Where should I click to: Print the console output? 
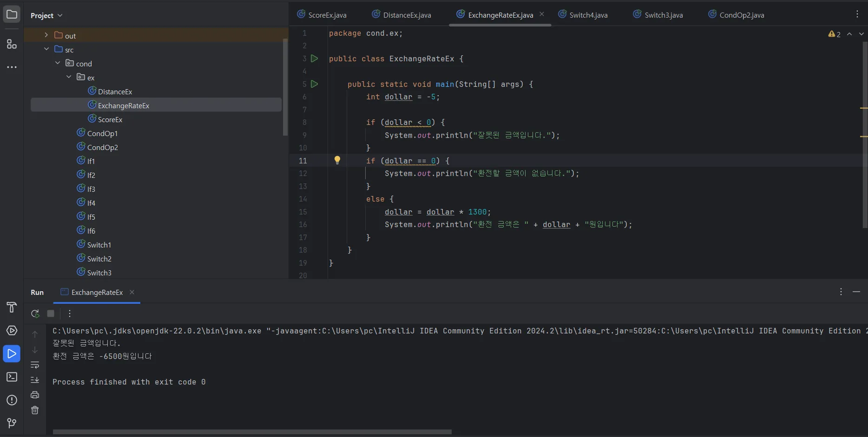pos(35,395)
